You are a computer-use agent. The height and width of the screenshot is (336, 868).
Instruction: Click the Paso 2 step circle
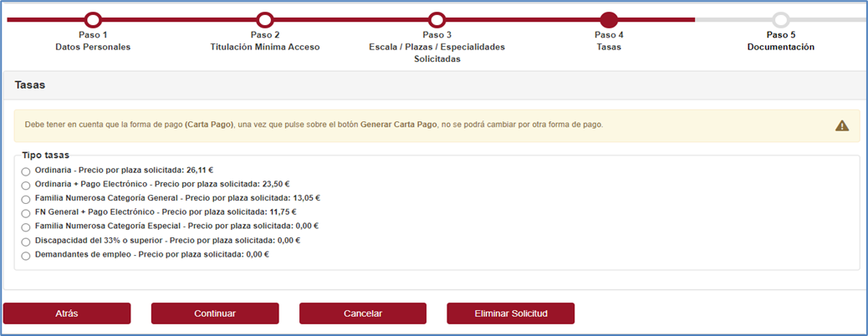[x=264, y=19]
